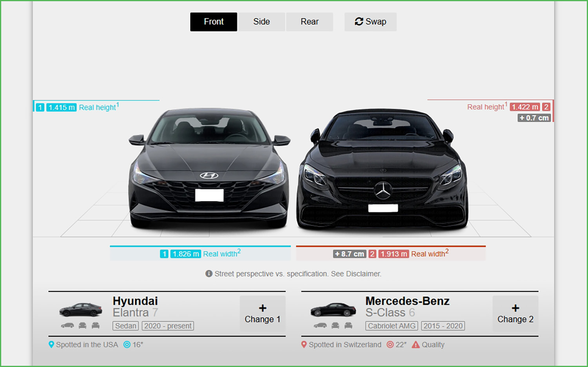Click the 1.415 m height value

62,107
